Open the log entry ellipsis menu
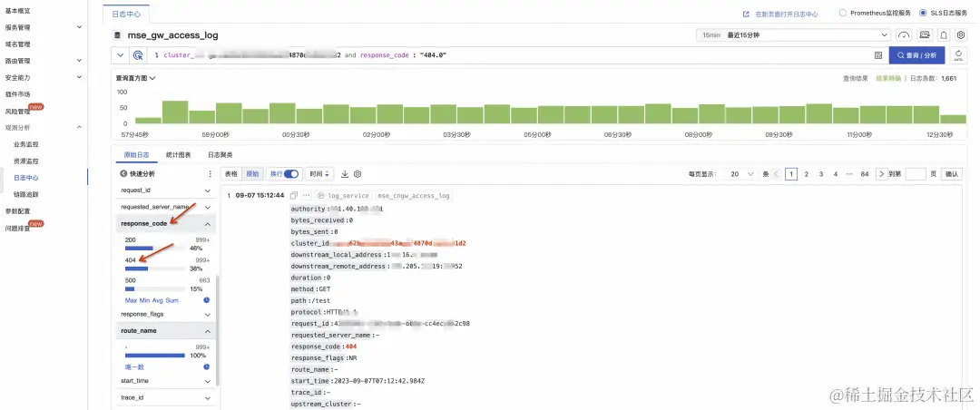The image size is (980, 410). (x=307, y=196)
